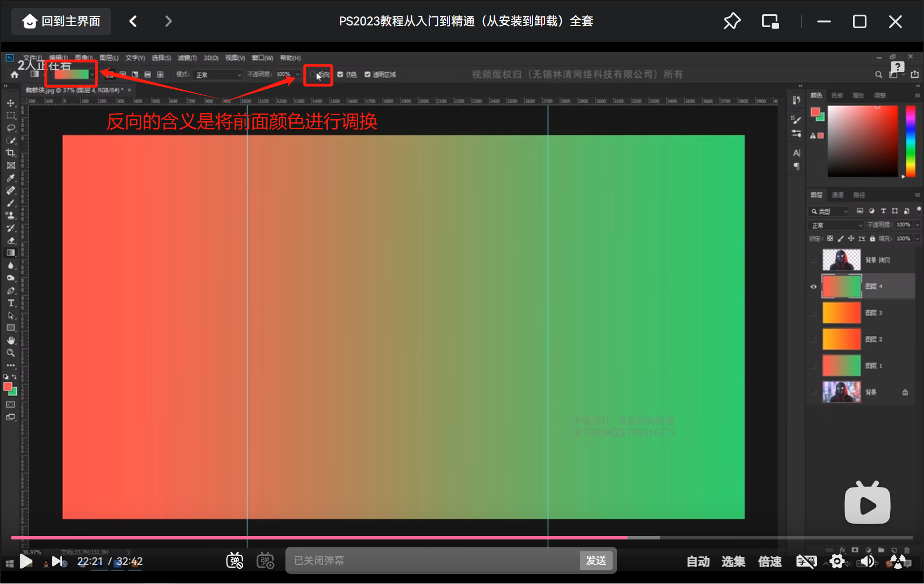Open the 滤镜(T) menu
This screenshot has height=584, width=924.
[x=187, y=58]
